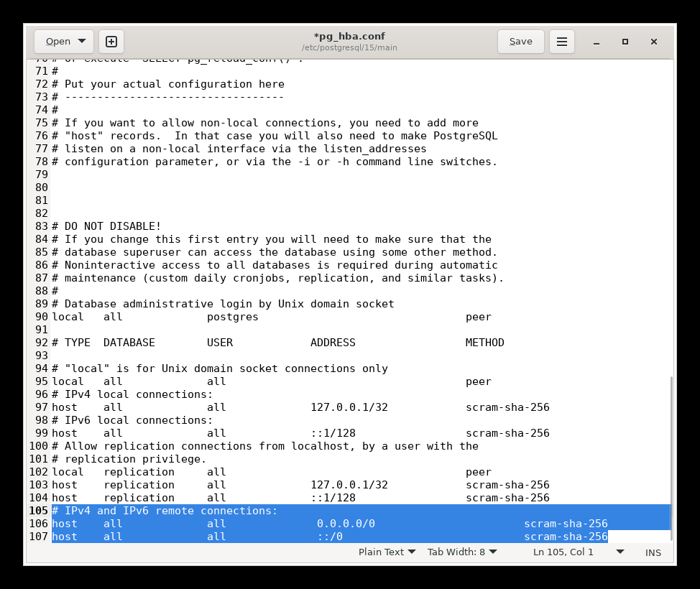Click the 127.0.0.1/32 address on line 97

pyautogui.click(x=349, y=407)
